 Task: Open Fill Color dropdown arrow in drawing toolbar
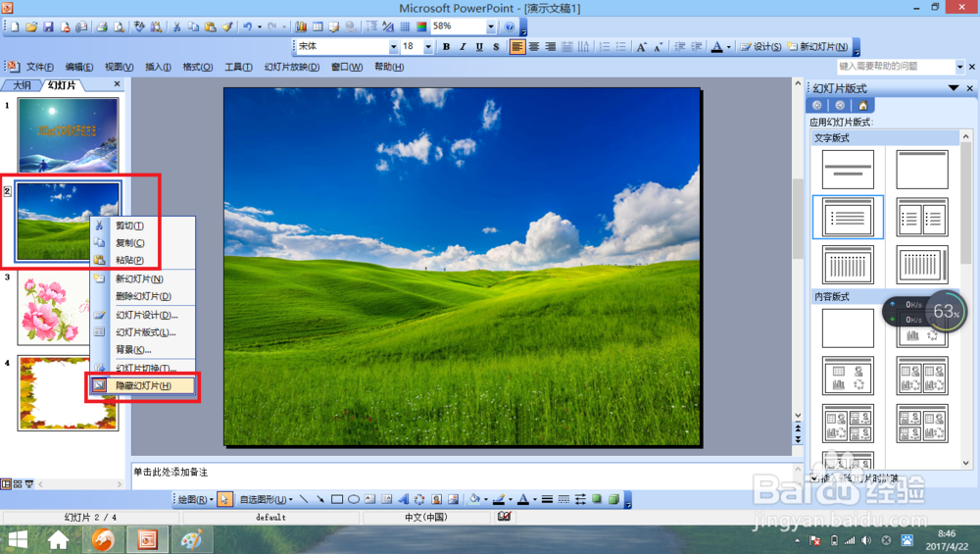[486, 499]
